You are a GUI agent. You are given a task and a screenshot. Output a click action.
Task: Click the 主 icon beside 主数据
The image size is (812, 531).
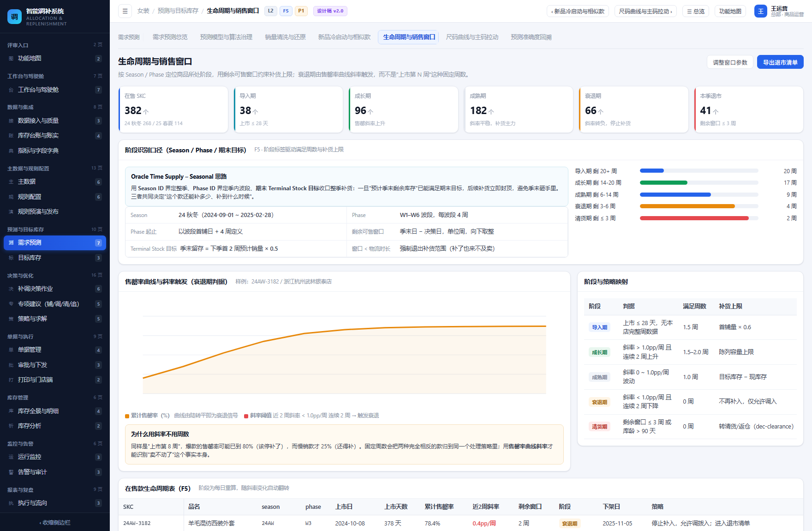tap(11, 182)
